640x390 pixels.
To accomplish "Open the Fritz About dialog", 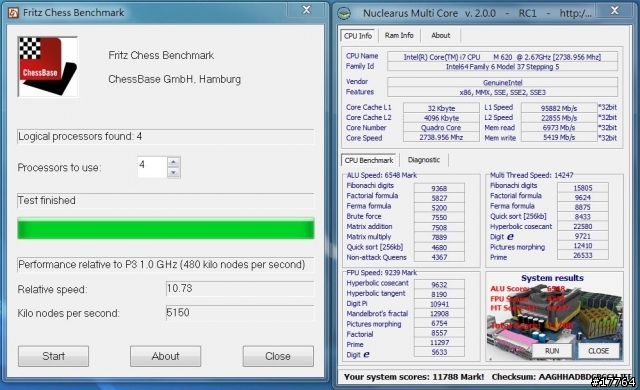I will pyautogui.click(x=165, y=356).
